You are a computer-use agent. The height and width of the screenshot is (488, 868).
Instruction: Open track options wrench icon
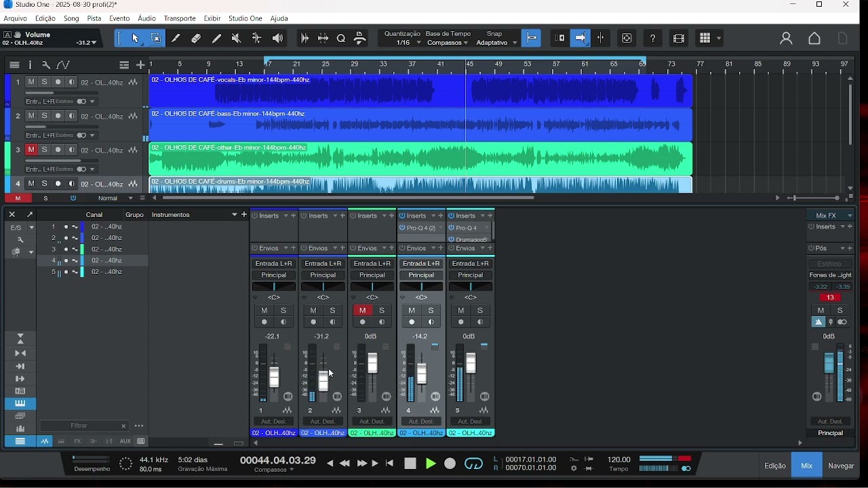coord(46,65)
